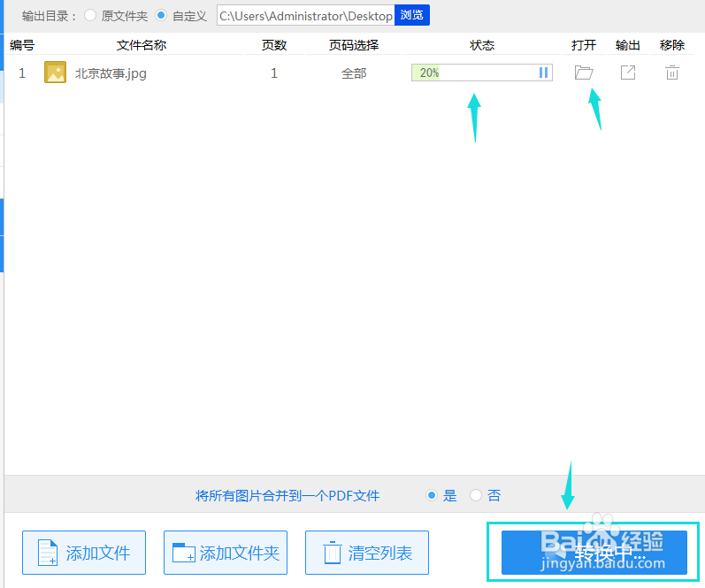Select 原文件夹 output directory option

(x=90, y=15)
